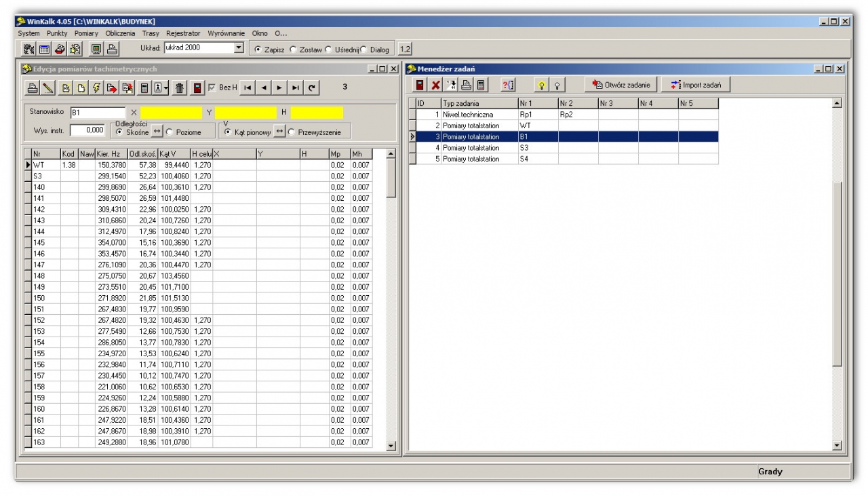
Task: Click the swap arrows button beside Kąt pionowy
Action: click(279, 132)
